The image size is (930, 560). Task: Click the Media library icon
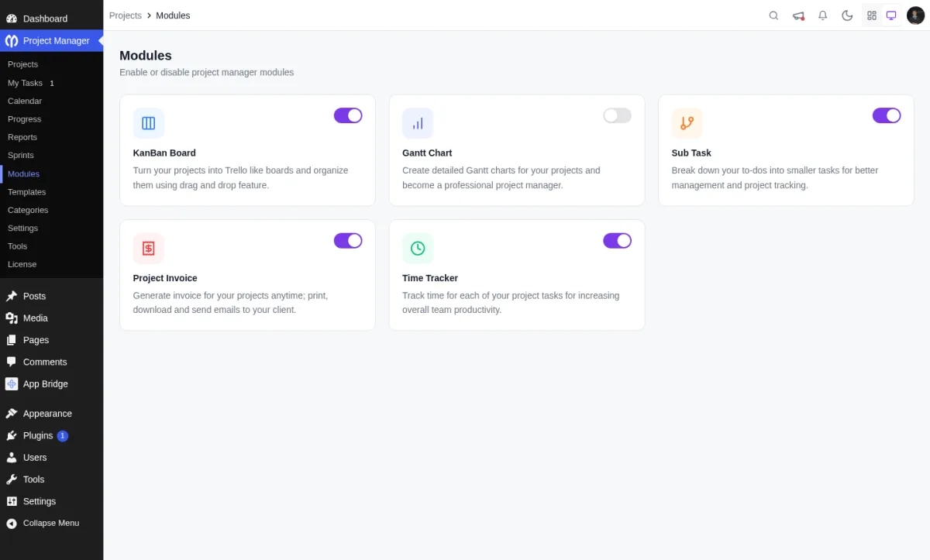coord(12,318)
